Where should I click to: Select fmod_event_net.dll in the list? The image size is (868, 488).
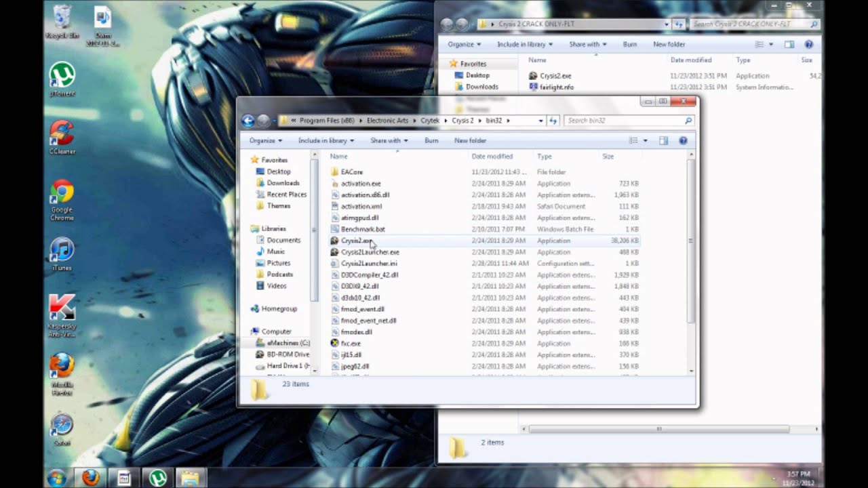(x=368, y=321)
